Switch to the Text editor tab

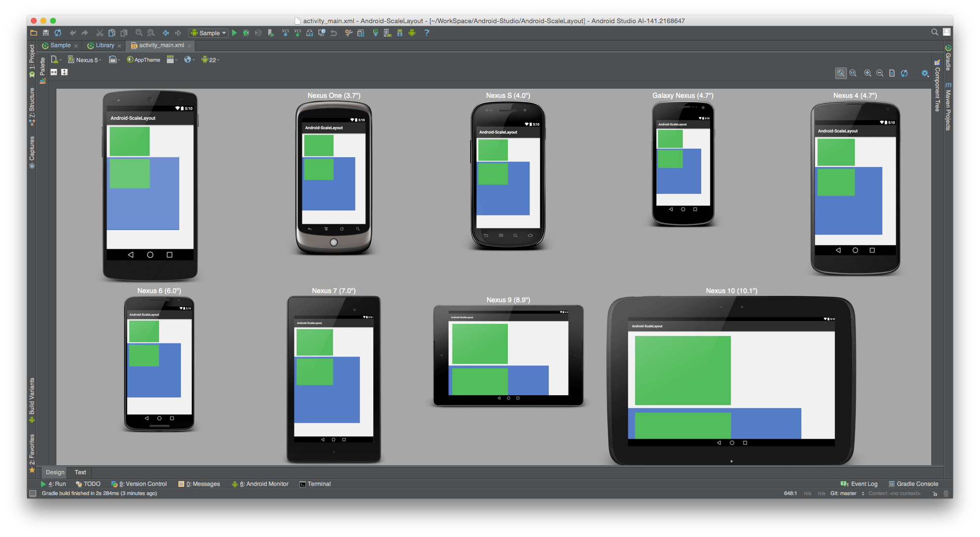coord(80,472)
